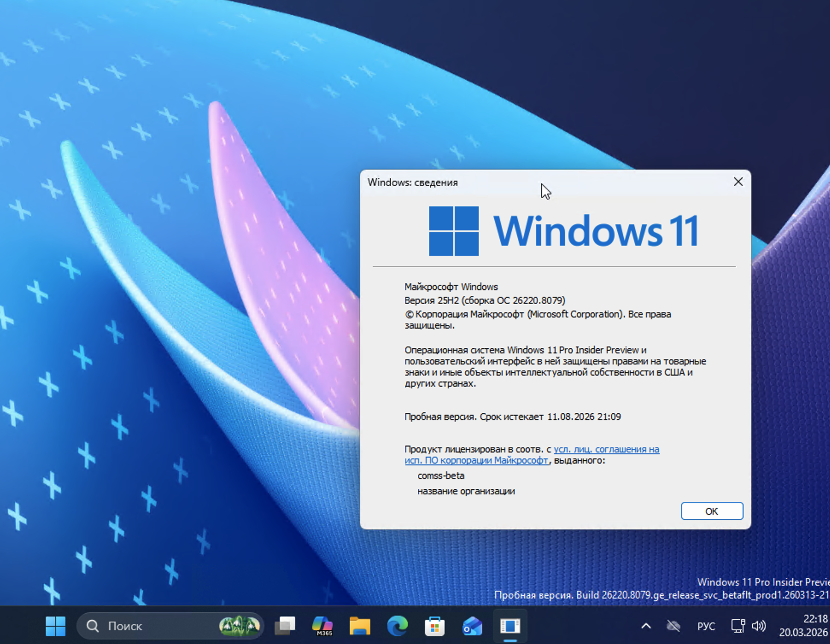Click the Версия 25H2 build line
The width and height of the screenshot is (830, 644).
(485, 300)
